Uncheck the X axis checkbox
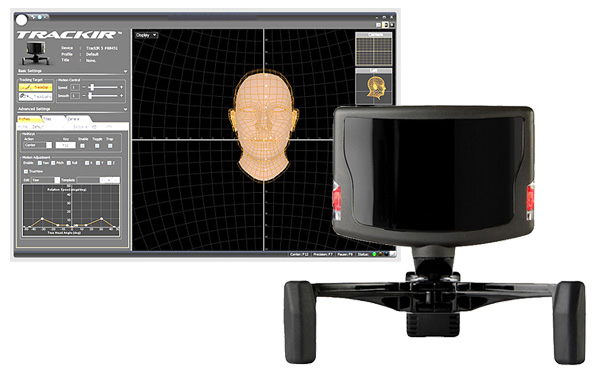 (87, 163)
